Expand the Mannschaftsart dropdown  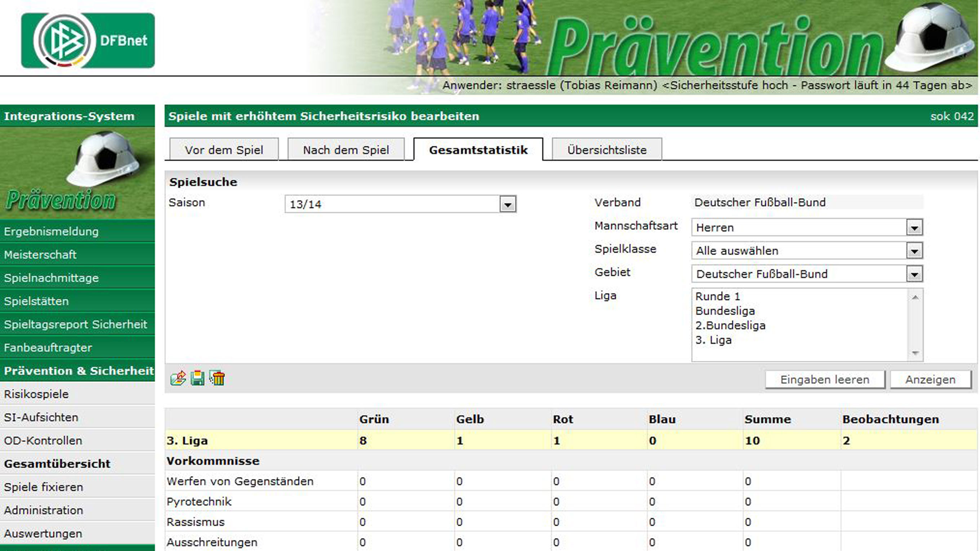914,228
